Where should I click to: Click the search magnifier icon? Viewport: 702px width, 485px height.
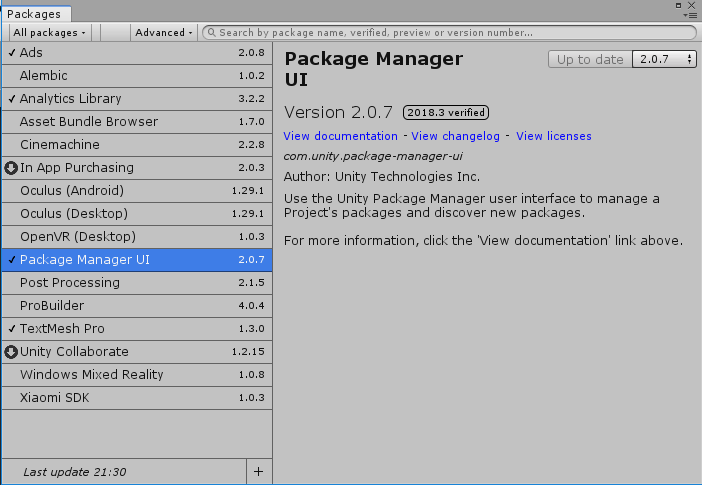(212, 33)
